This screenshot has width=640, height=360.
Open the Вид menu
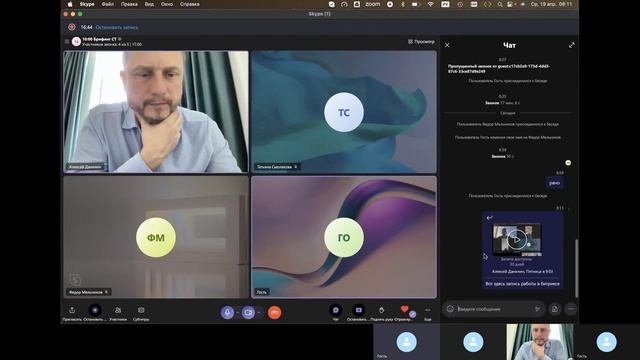pos(149,4)
